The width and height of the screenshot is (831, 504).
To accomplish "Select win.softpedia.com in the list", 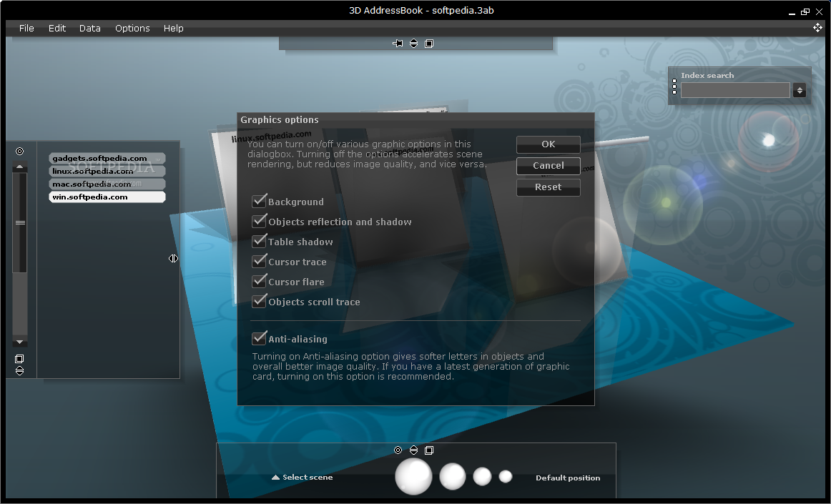I will [x=107, y=197].
